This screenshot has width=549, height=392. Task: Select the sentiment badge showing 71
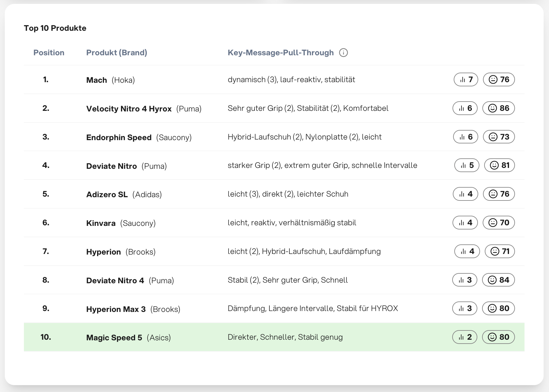(500, 251)
